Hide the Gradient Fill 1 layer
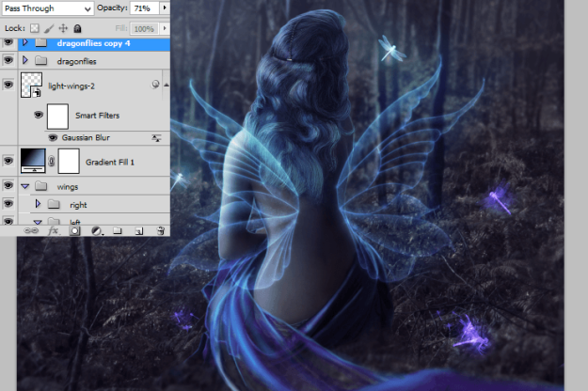Viewport: 588px width, 391px height. tap(8, 161)
